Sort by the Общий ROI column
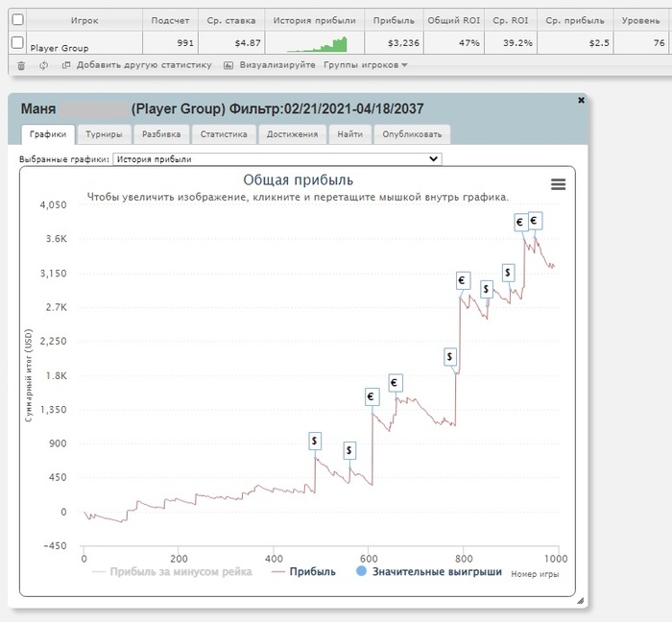Viewport: 672px width, 622px height. click(454, 20)
